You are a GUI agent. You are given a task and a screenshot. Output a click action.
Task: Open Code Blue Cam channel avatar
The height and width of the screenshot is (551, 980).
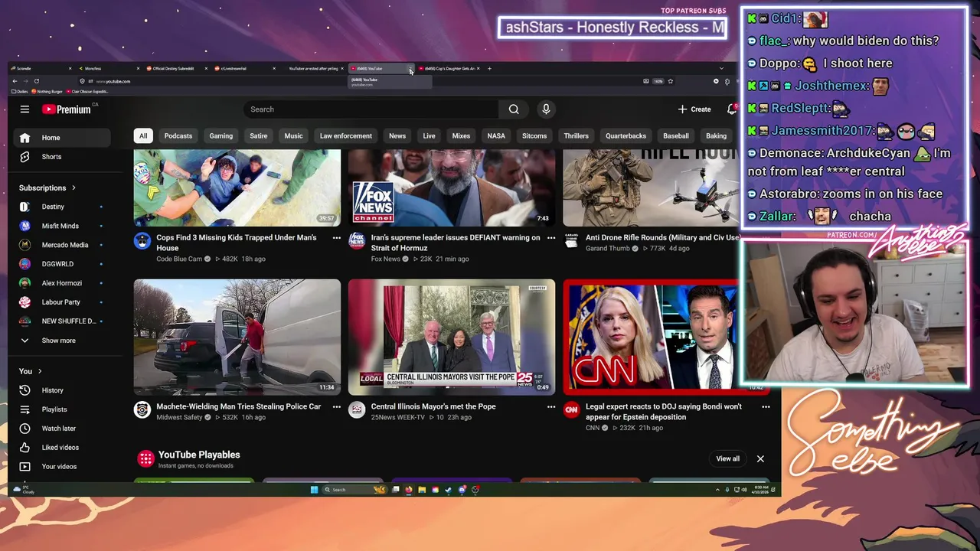(x=142, y=242)
